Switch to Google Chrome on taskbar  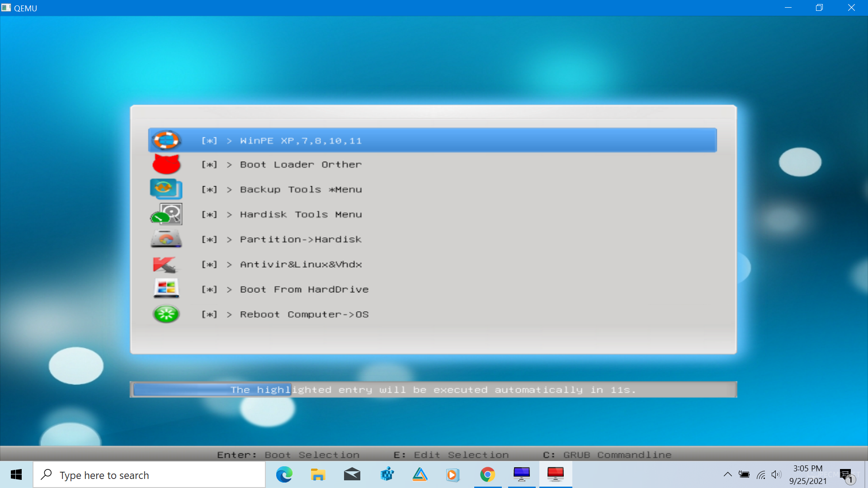coord(487,474)
